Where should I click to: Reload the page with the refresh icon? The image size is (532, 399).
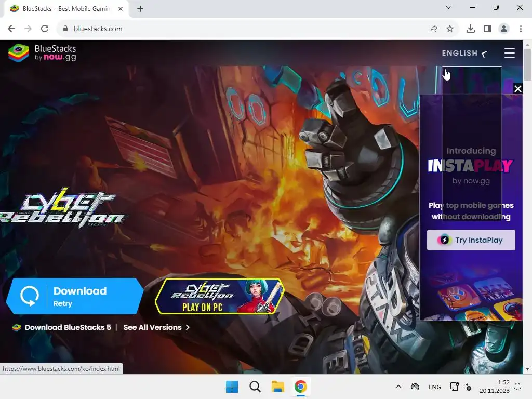click(45, 29)
